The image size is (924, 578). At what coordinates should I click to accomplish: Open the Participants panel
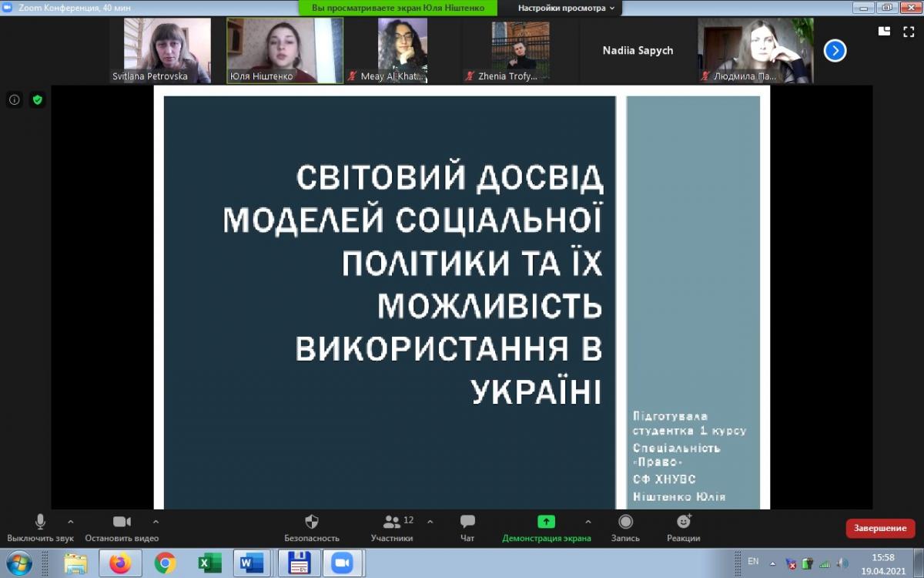(392, 523)
